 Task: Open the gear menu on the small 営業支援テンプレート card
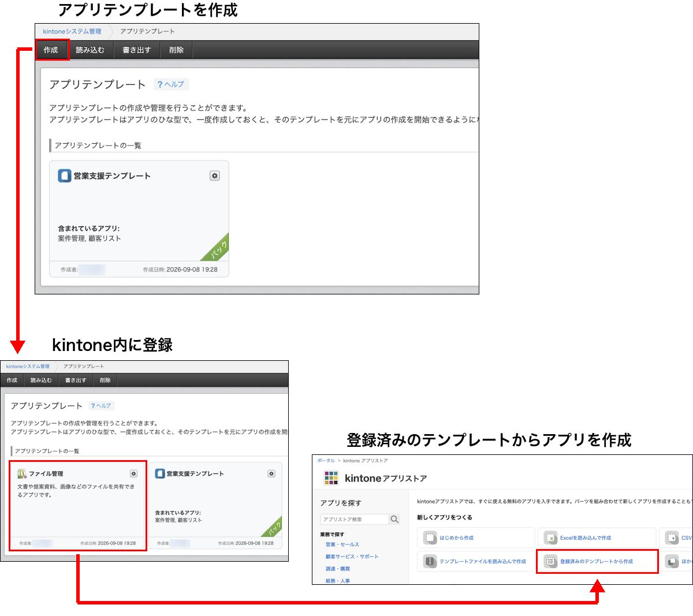(x=271, y=473)
